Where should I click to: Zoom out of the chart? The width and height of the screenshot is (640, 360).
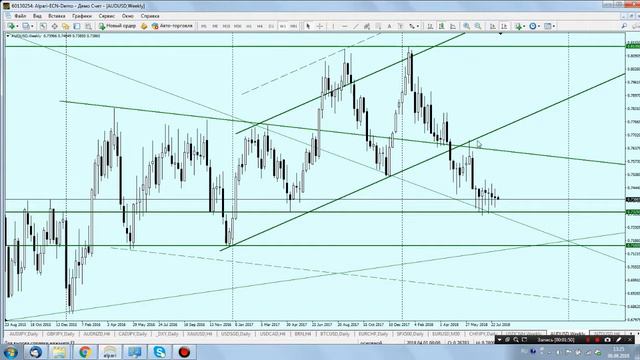point(478,26)
